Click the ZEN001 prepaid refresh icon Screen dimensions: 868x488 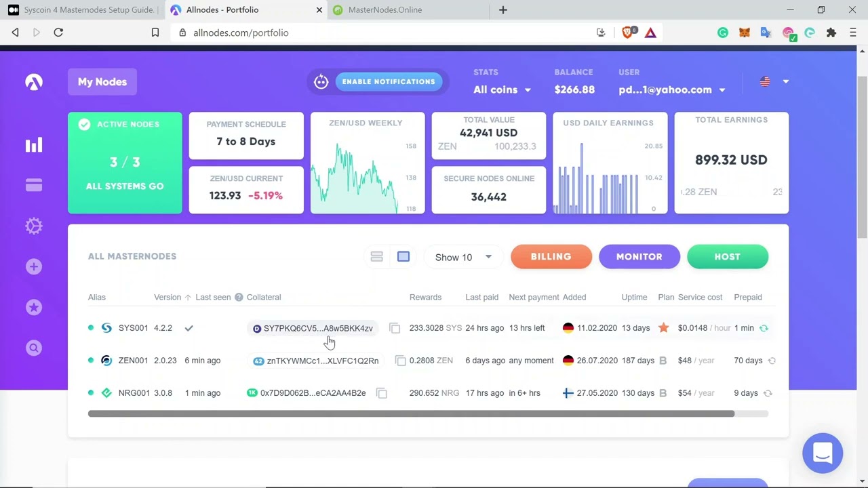772,361
